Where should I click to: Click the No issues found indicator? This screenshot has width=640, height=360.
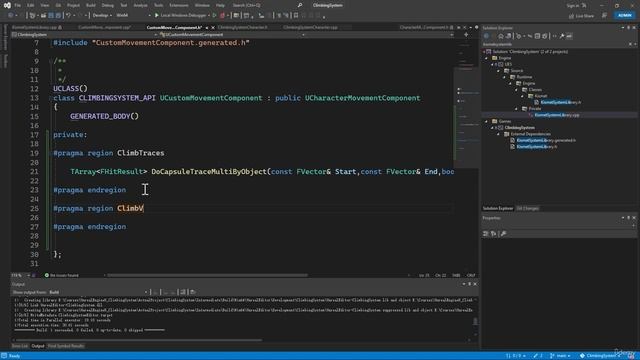pos(62,276)
